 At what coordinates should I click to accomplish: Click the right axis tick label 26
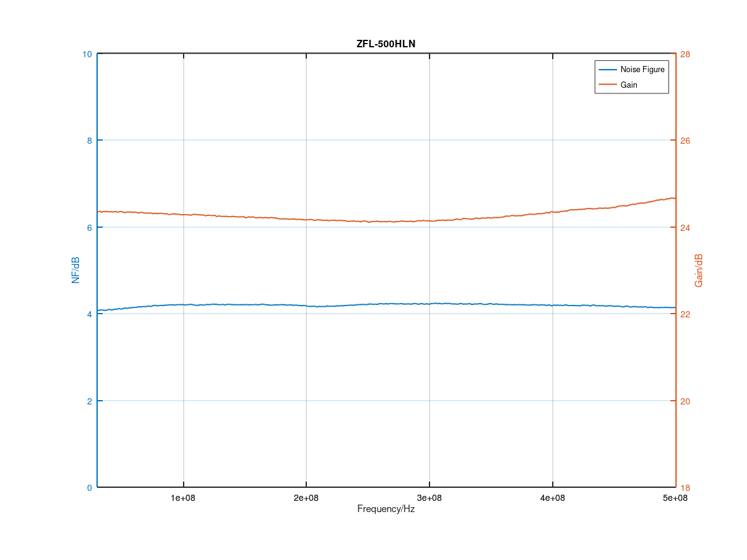[685, 141]
